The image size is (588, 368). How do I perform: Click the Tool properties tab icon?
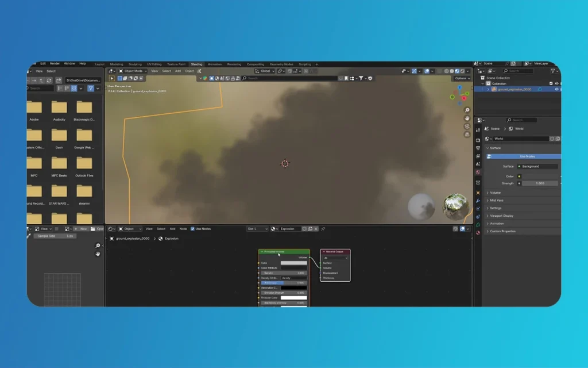click(x=478, y=130)
